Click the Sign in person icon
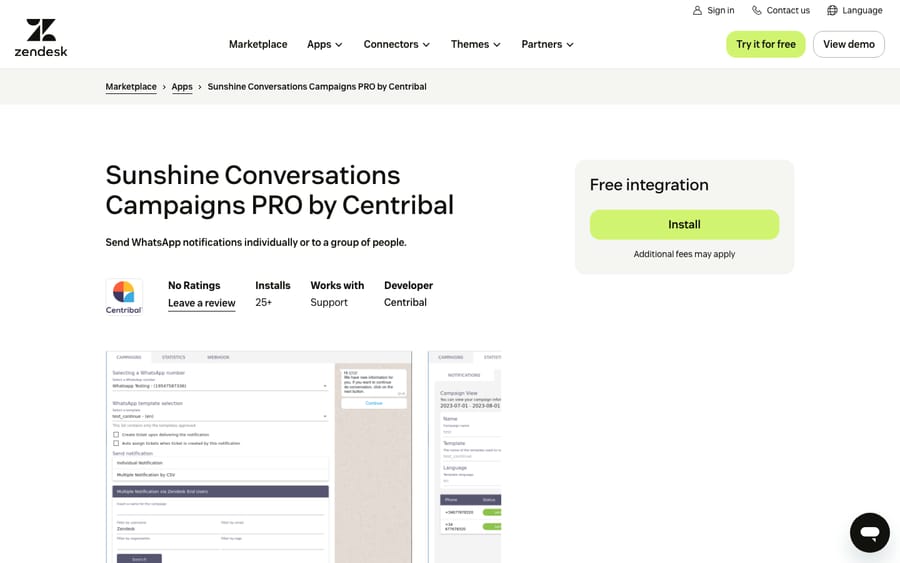The image size is (900, 563). (x=697, y=10)
